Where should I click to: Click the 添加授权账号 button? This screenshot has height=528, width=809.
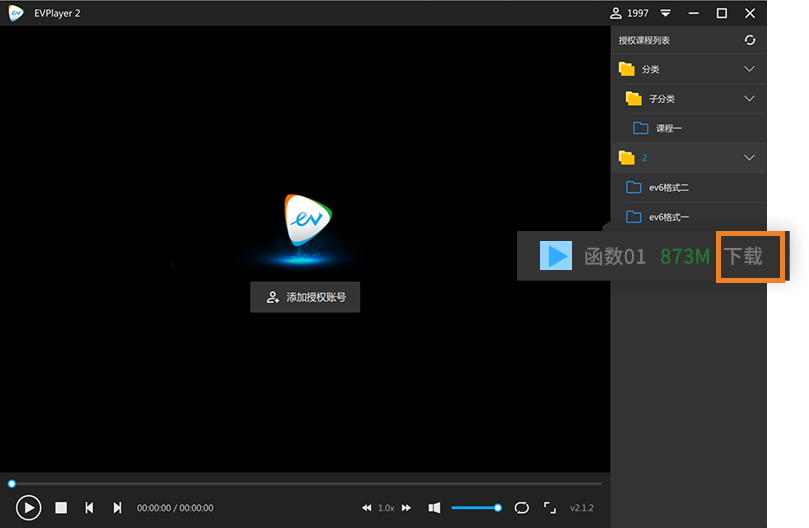(x=305, y=297)
